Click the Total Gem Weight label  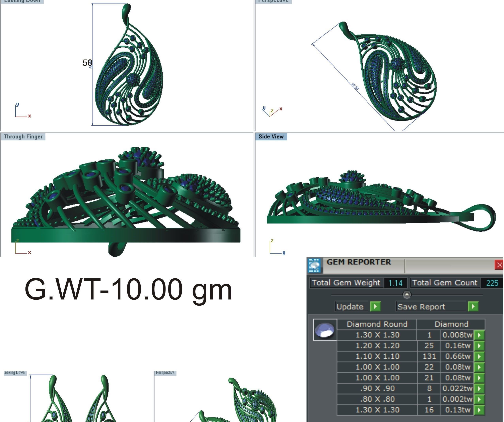point(346,283)
